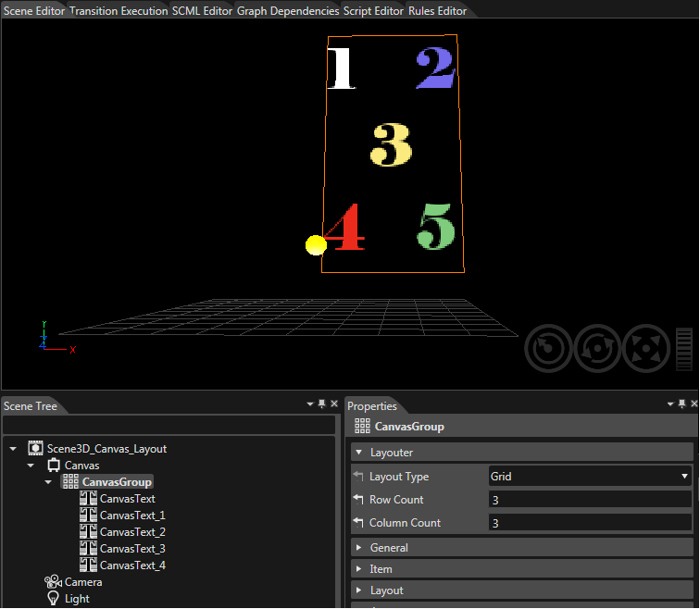Click the middle orbit camera navigation icon
This screenshot has height=609, width=700.
(x=597, y=348)
